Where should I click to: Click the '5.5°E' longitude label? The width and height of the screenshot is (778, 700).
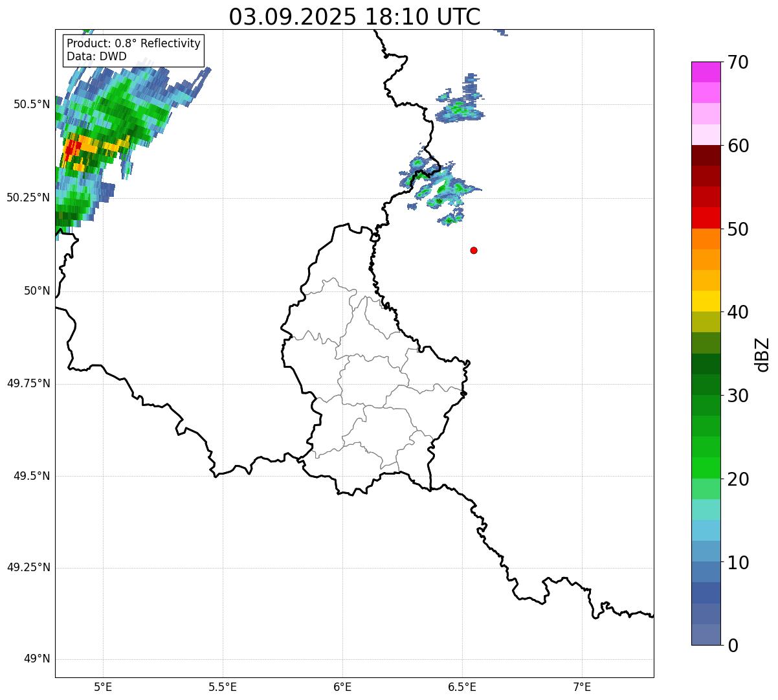tap(223, 686)
